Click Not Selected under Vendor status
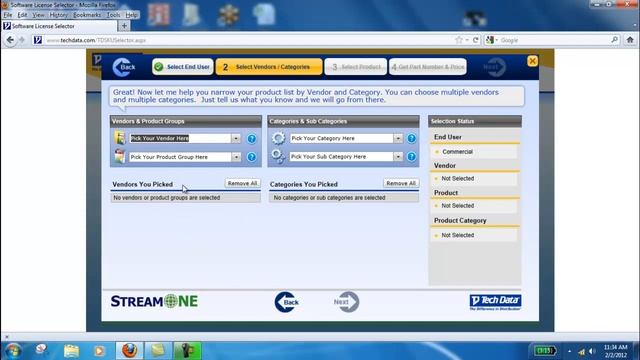Screen dimensions: 640x360 point(458,179)
